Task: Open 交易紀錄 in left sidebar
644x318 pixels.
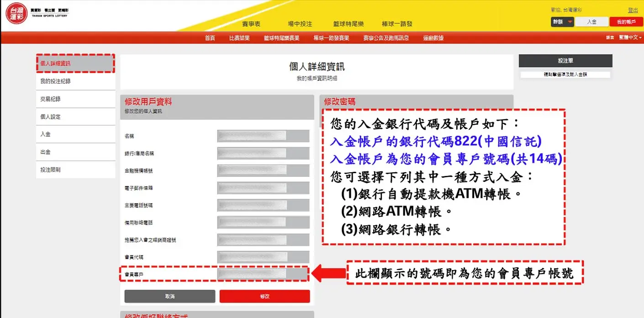Action: [x=50, y=99]
